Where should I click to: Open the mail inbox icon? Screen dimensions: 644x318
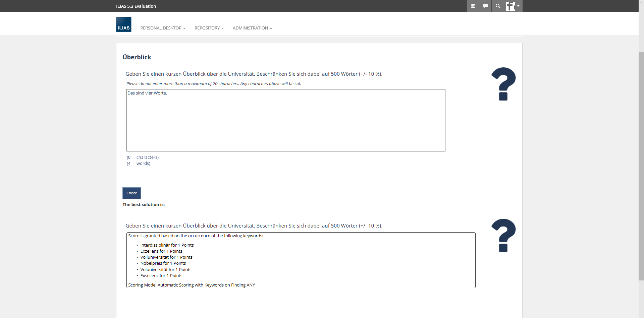tap(473, 6)
